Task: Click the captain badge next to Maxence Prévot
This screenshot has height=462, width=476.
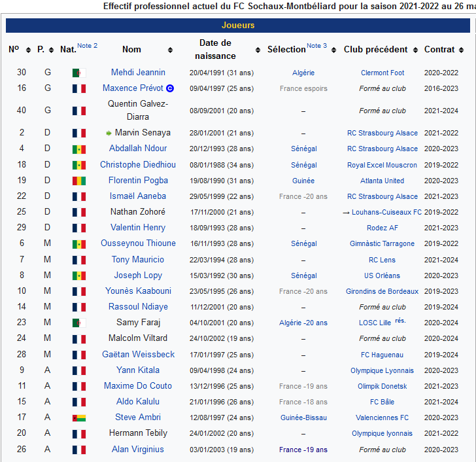Action: click(x=170, y=88)
